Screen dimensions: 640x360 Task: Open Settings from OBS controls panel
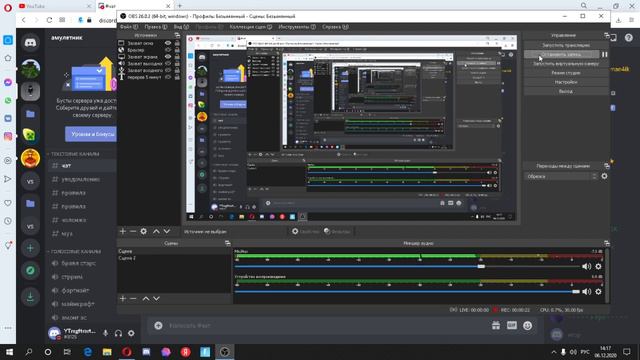point(566,82)
